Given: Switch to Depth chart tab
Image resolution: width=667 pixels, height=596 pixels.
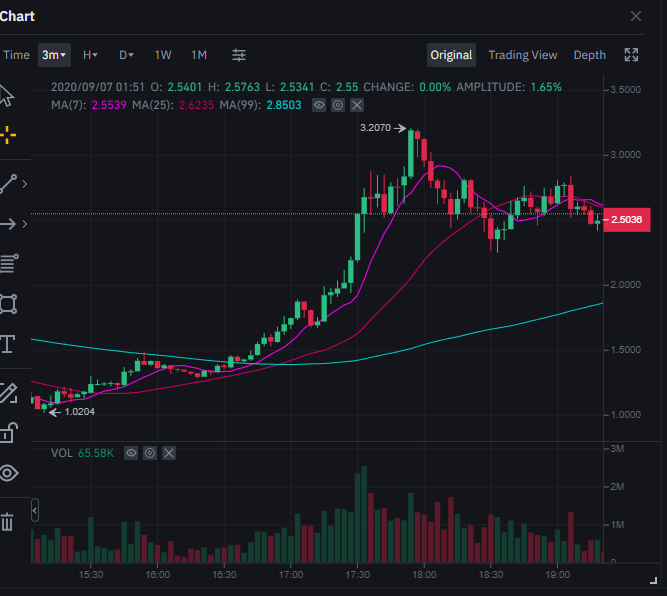Looking at the screenshot, I should pyautogui.click(x=589, y=55).
